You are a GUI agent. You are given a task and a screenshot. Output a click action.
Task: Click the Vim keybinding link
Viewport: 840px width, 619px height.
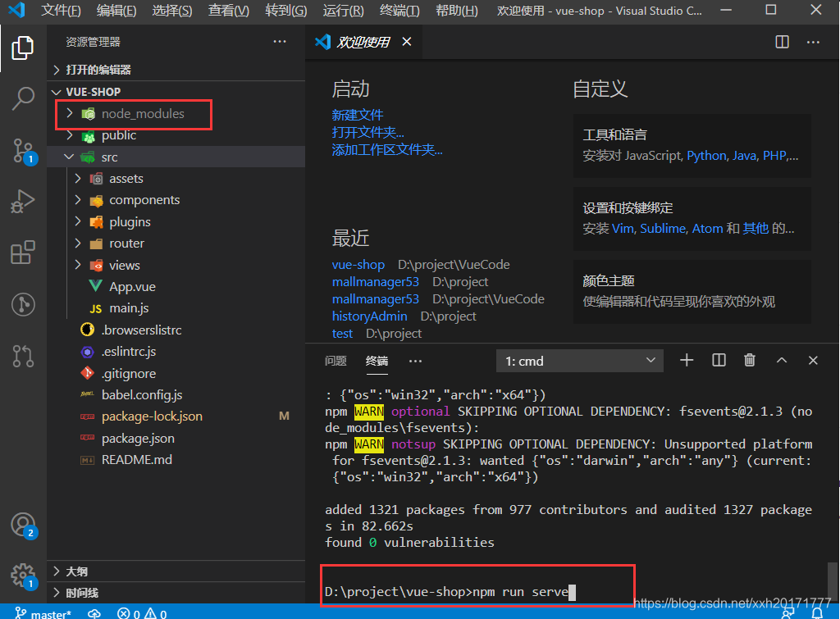click(x=623, y=229)
